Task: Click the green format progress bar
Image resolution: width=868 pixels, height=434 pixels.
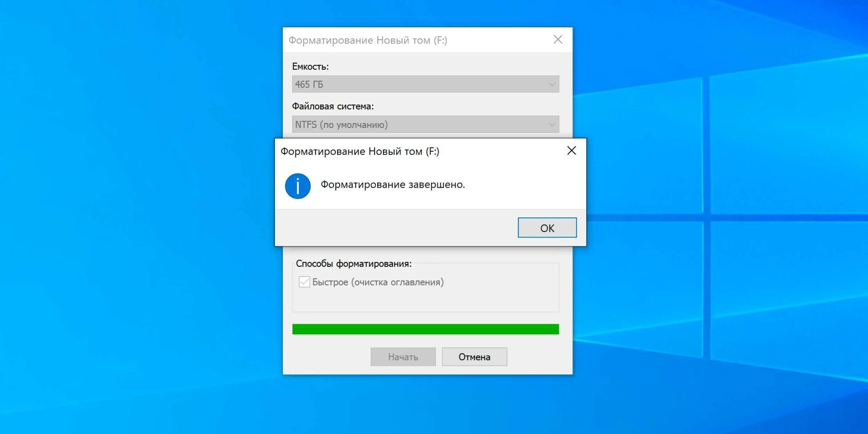Action: [425, 329]
